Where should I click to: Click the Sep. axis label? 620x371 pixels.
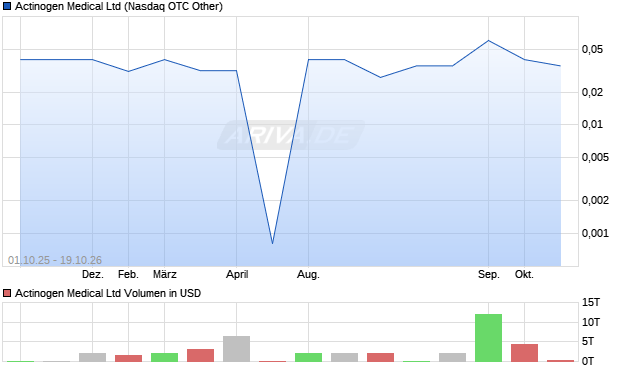pos(489,274)
